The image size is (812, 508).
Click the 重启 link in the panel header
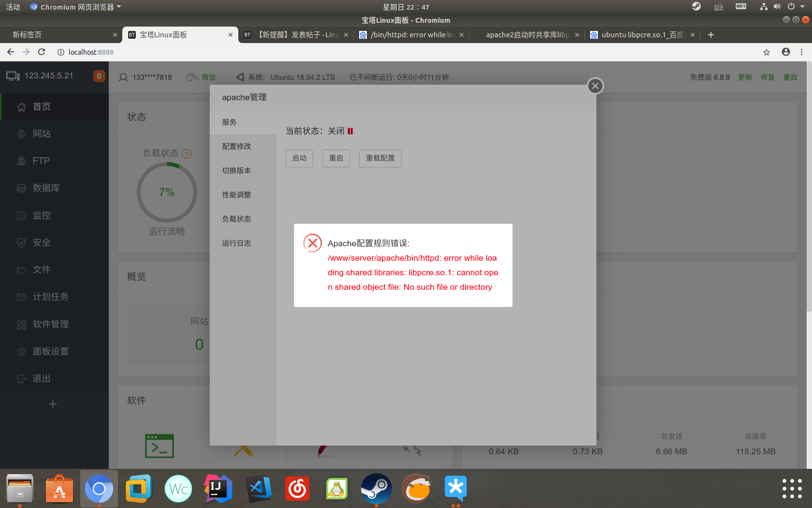point(790,77)
